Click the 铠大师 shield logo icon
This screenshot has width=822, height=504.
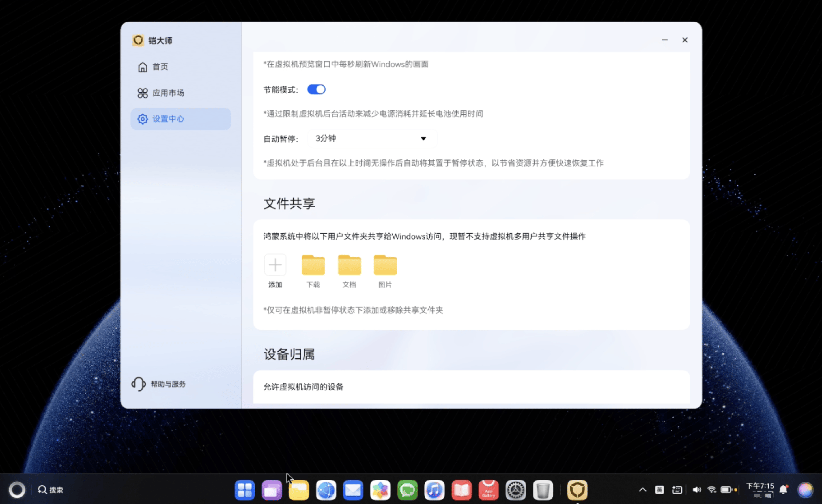[138, 40]
